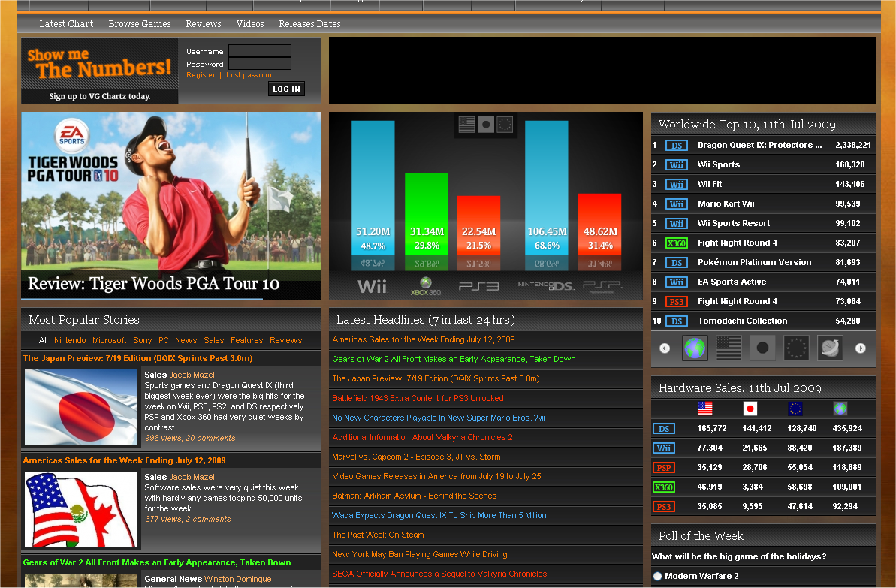The image size is (896, 588).
Task: Click the Japan flag in Hardware Sales header
Action: tap(750, 408)
